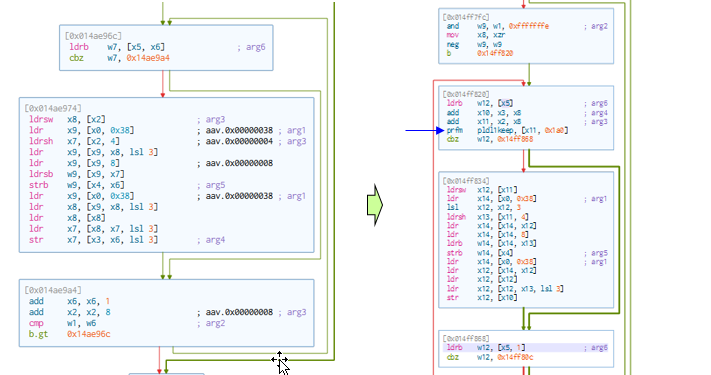
Task: Click the 'cmp w1, w6' instruction
Action: pos(63,323)
